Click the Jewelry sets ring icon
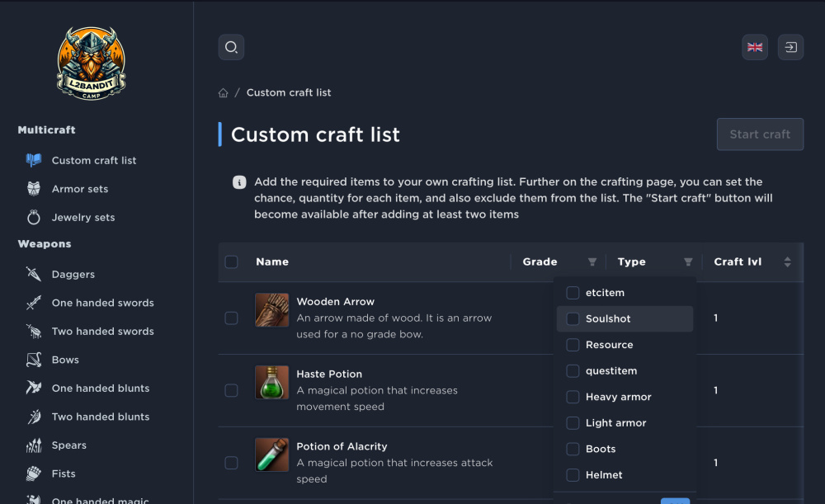This screenshot has width=825, height=504. coord(34,218)
